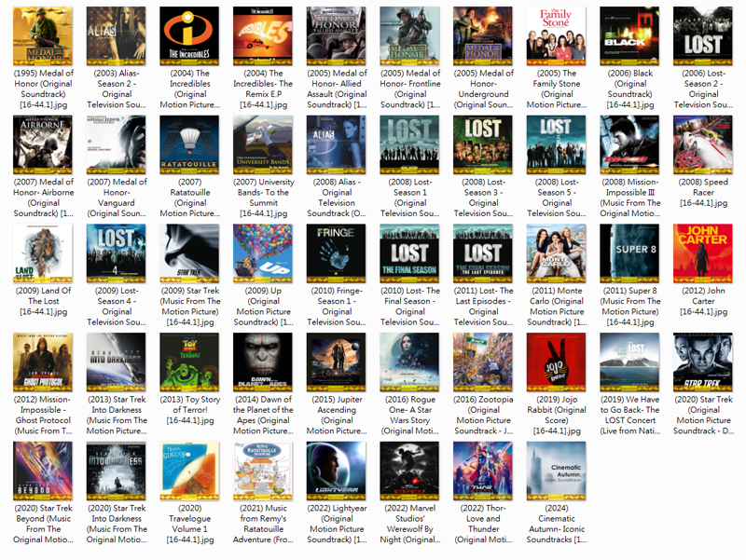Click the Lost Season 2 cover
The height and width of the screenshot is (560, 746).
pos(703,36)
